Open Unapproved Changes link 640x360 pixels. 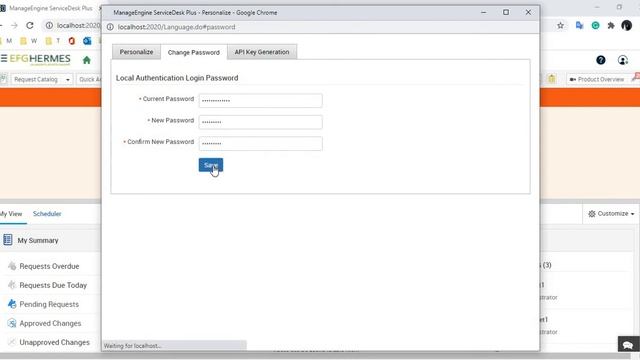click(54, 342)
